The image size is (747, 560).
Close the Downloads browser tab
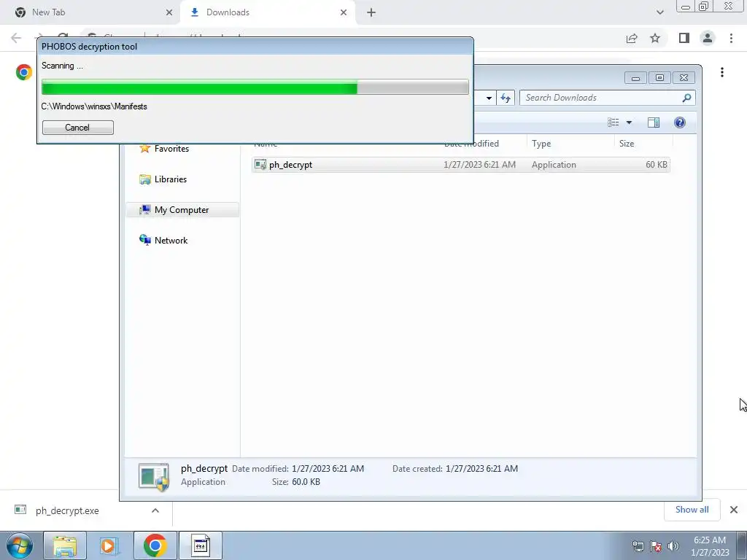point(344,12)
